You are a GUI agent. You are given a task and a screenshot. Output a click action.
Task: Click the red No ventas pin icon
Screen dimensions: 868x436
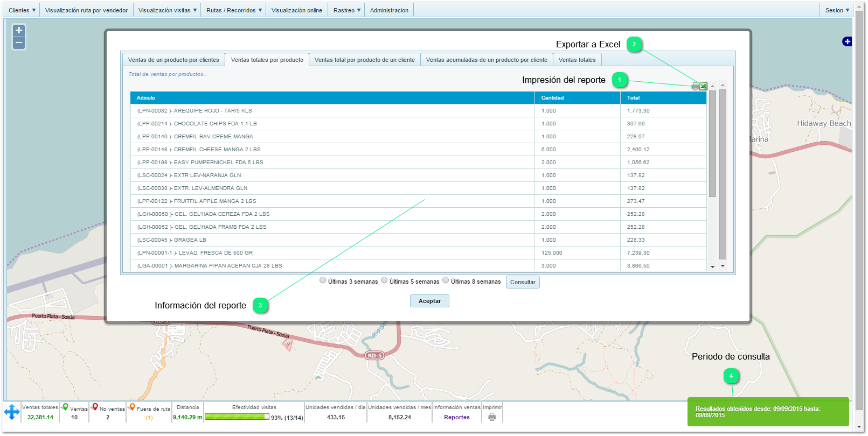click(95, 407)
